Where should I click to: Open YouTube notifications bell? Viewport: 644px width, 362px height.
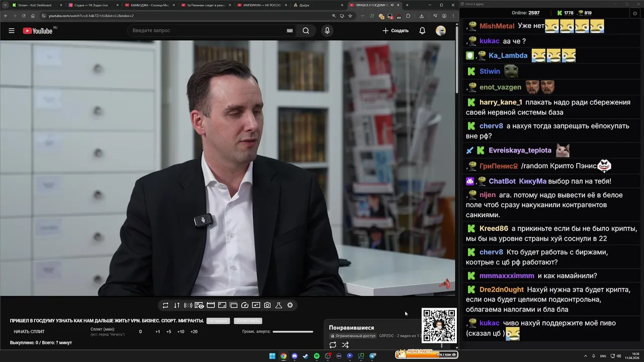(x=422, y=31)
